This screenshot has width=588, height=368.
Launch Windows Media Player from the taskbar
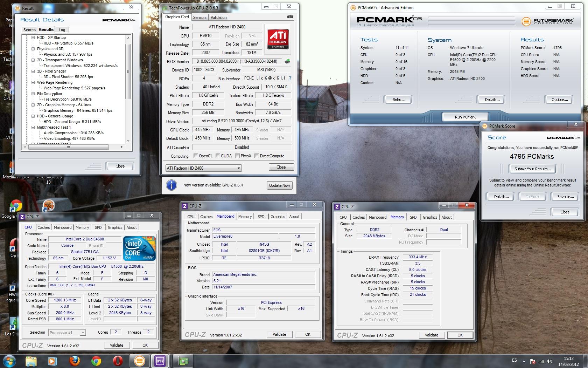coord(52,361)
